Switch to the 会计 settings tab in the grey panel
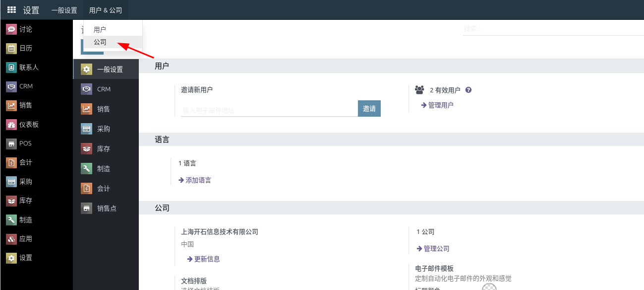 tap(106, 189)
